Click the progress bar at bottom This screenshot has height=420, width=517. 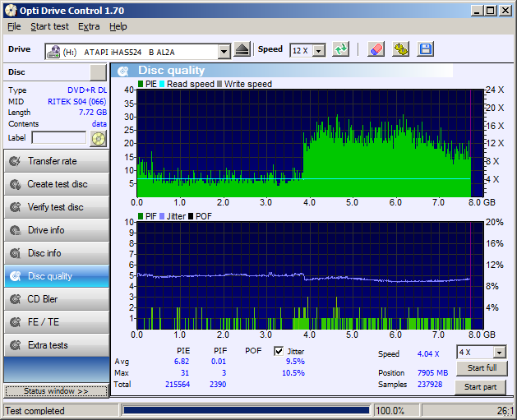click(246, 410)
